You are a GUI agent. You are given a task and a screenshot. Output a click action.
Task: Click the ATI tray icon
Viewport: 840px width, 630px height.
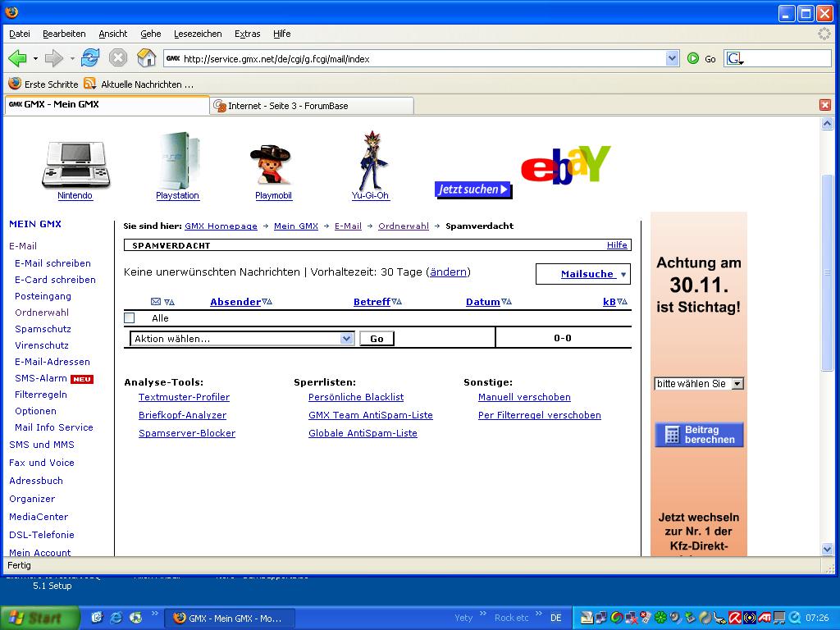coord(765,618)
